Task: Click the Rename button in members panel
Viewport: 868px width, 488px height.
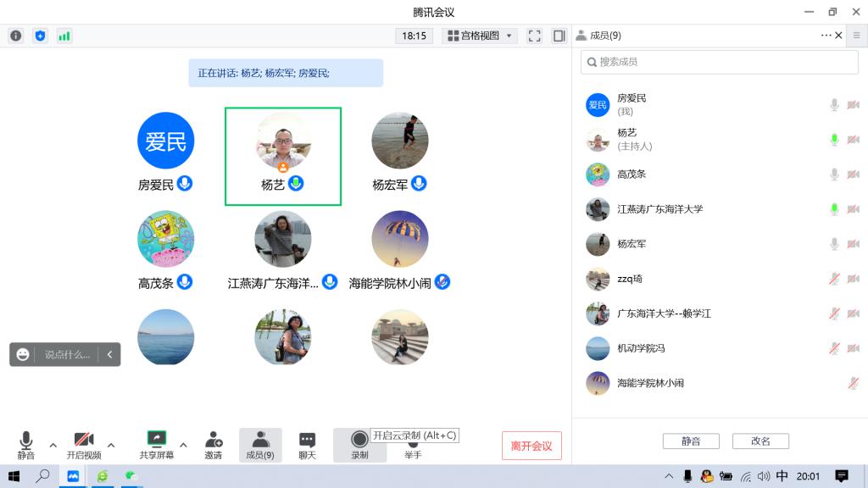Action: pos(760,441)
